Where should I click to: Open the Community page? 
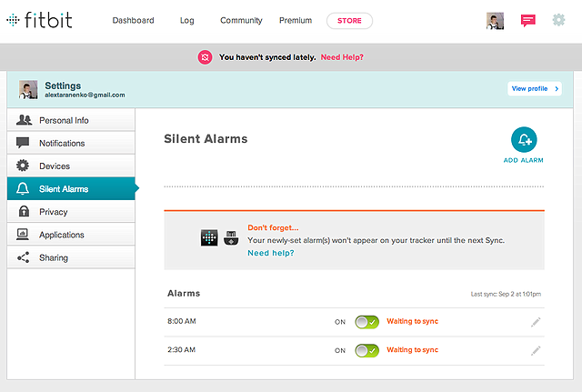[x=241, y=21]
